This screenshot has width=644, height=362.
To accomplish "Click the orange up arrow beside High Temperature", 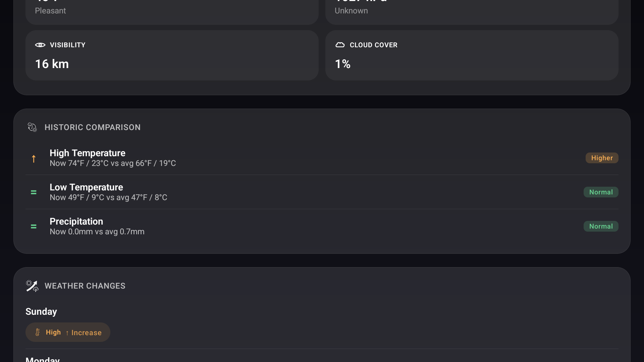I will 34,159.
